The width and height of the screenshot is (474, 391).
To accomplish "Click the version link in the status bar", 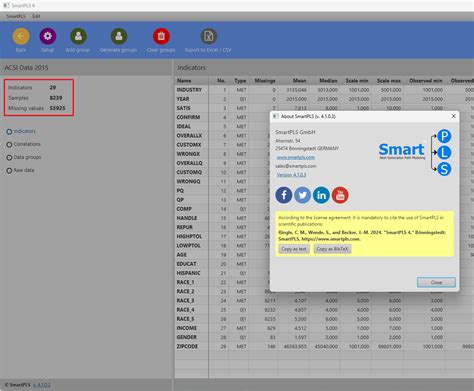I will pyautogui.click(x=42, y=385).
